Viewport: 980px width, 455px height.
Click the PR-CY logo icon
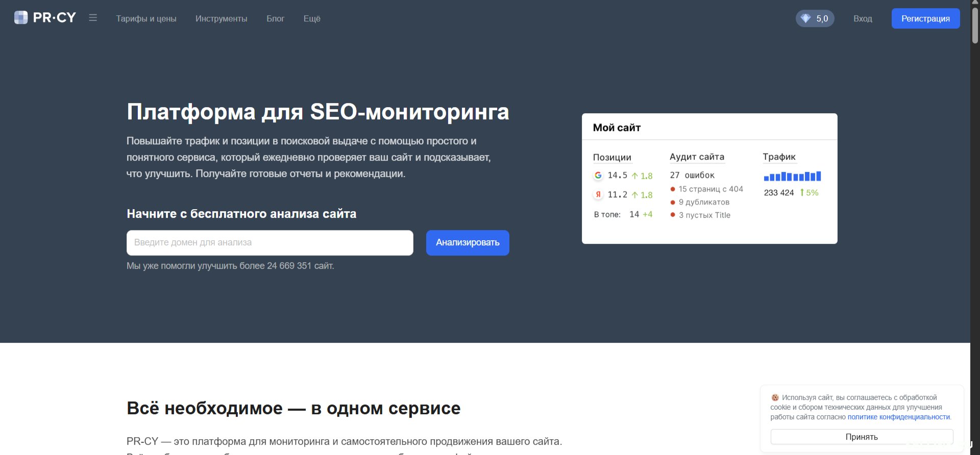tap(21, 18)
